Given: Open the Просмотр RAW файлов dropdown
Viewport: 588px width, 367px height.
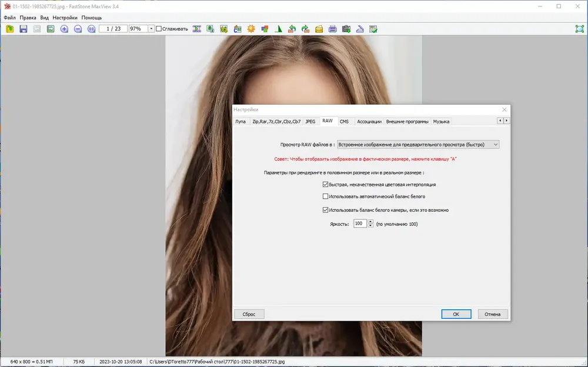Looking at the screenshot, I should pos(418,145).
